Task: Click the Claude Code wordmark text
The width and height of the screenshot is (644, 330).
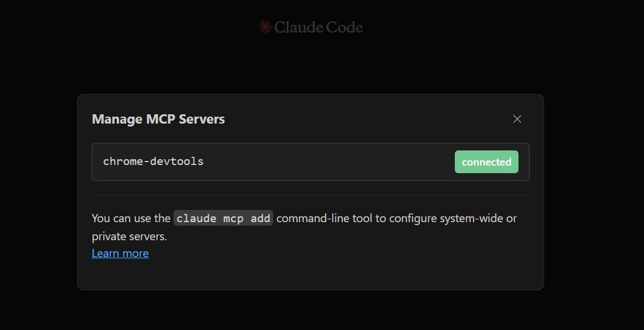Action: [x=318, y=27]
